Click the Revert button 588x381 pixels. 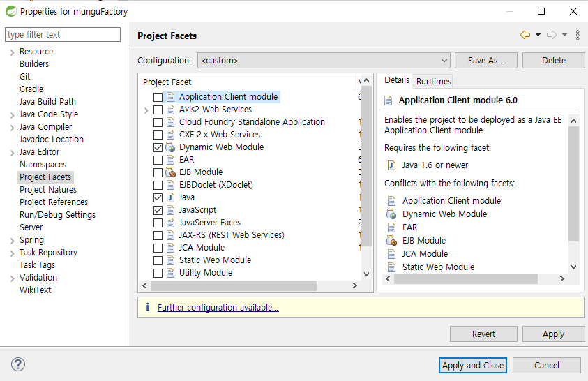(x=483, y=334)
